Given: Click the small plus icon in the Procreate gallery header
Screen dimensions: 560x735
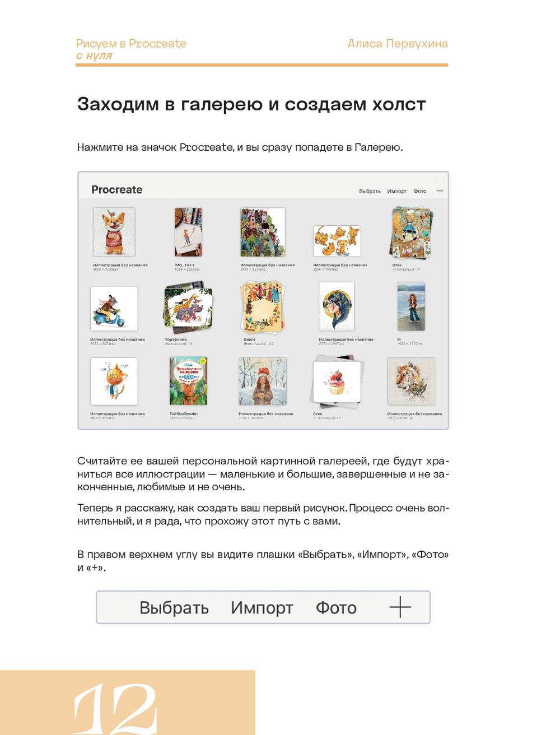Looking at the screenshot, I should point(440,191).
